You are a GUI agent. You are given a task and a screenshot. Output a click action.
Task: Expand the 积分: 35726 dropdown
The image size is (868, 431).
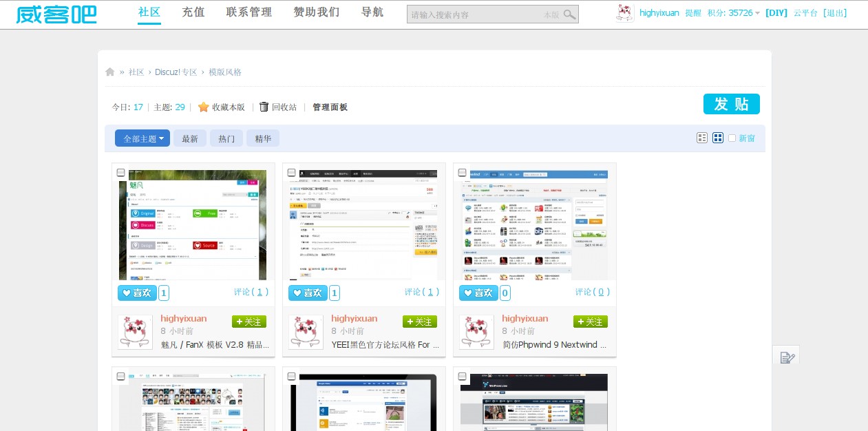coord(734,12)
